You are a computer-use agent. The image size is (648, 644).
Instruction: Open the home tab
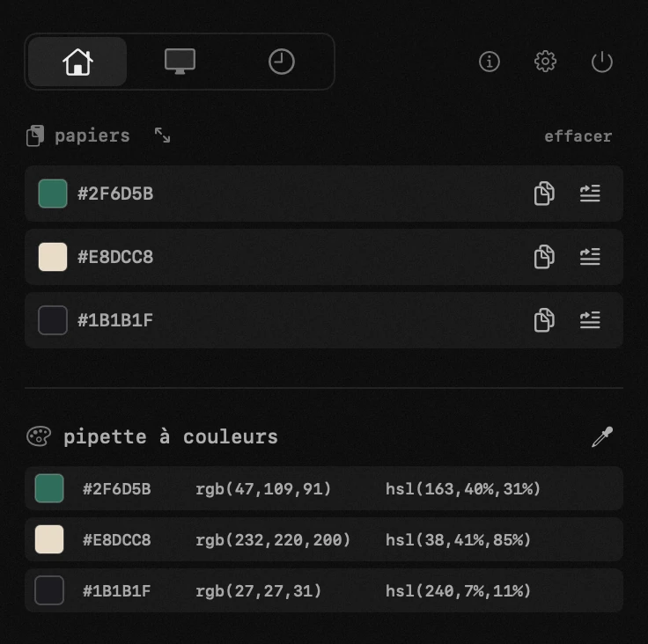point(77,62)
